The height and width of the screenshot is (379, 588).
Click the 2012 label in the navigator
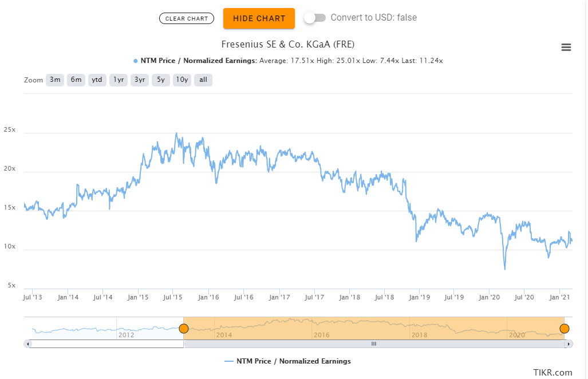coord(127,335)
